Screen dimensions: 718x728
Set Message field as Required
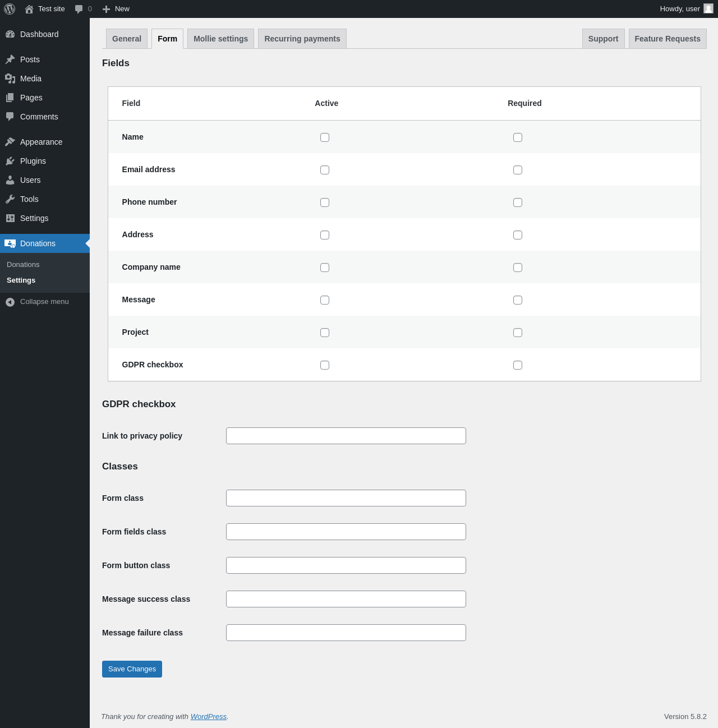point(518,300)
